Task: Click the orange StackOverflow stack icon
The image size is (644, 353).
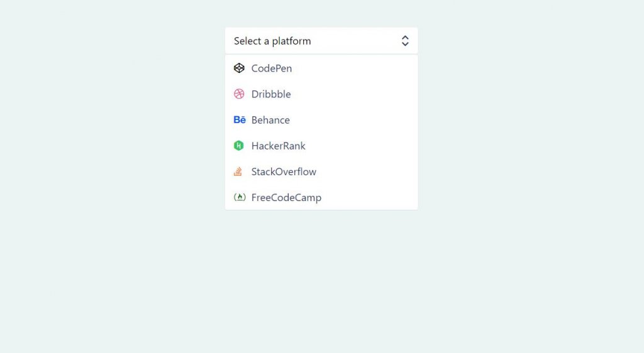Action: (238, 171)
